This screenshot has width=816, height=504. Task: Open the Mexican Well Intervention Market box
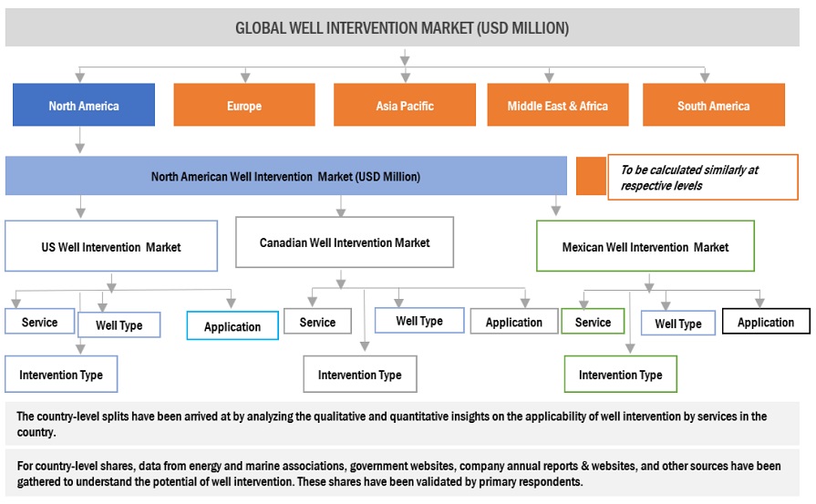[645, 246]
